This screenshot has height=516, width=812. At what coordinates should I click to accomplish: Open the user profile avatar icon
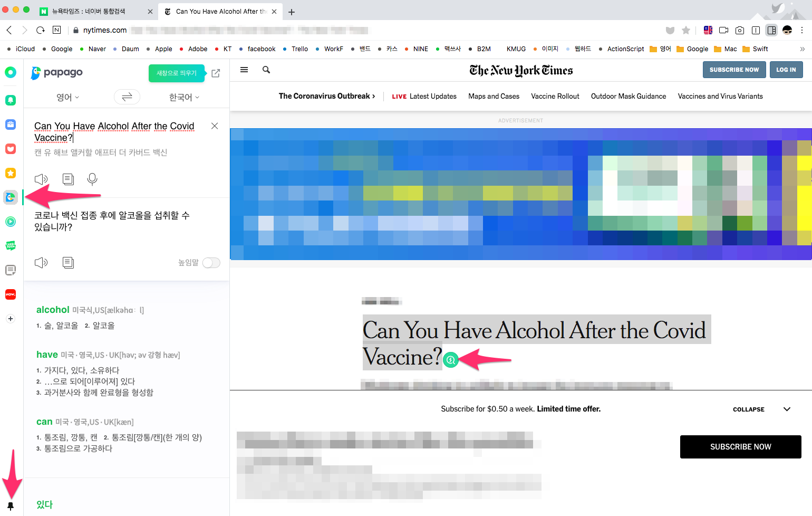point(787,30)
